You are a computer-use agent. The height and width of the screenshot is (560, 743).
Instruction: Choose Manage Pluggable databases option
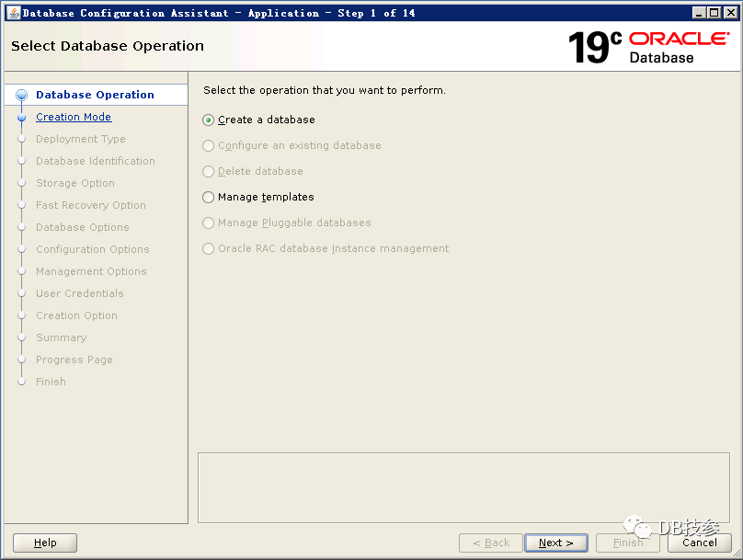point(209,223)
